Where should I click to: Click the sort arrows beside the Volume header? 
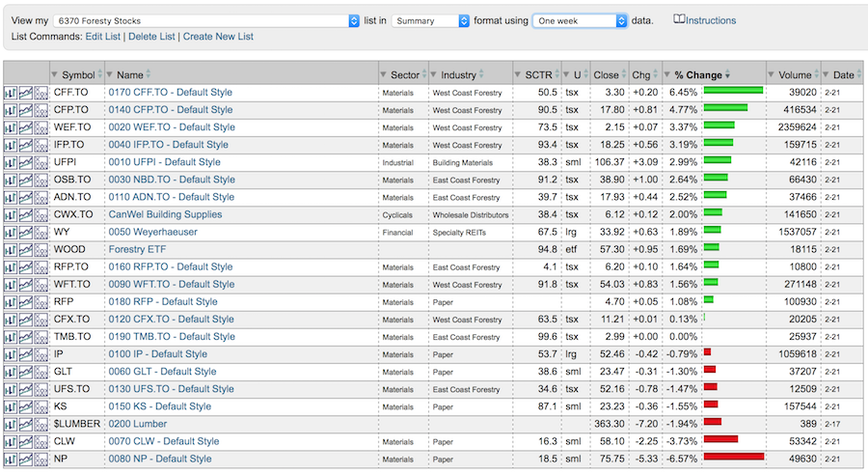(815, 74)
